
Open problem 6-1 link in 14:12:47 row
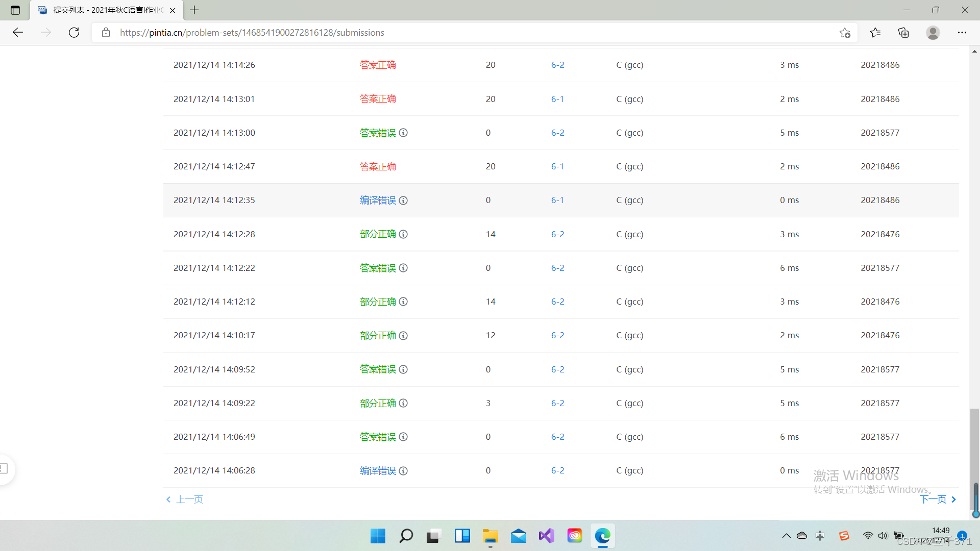(557, 166)
